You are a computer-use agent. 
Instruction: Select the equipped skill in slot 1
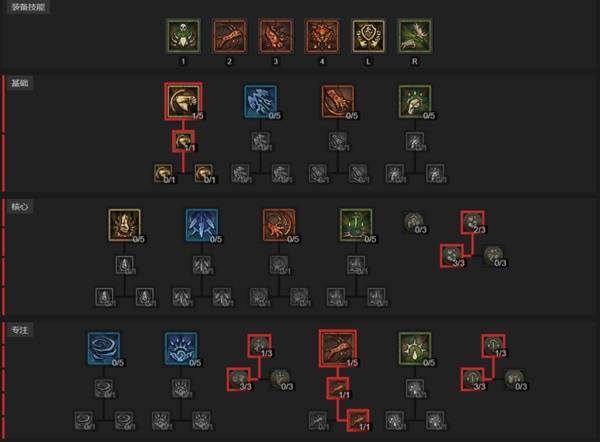click(183, 36)
